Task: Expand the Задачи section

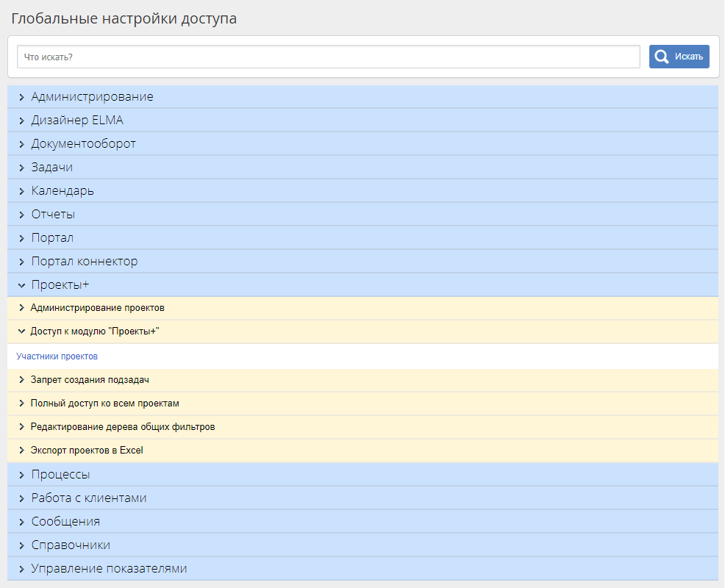Action: pyautogui.click(x=51, y=168)
